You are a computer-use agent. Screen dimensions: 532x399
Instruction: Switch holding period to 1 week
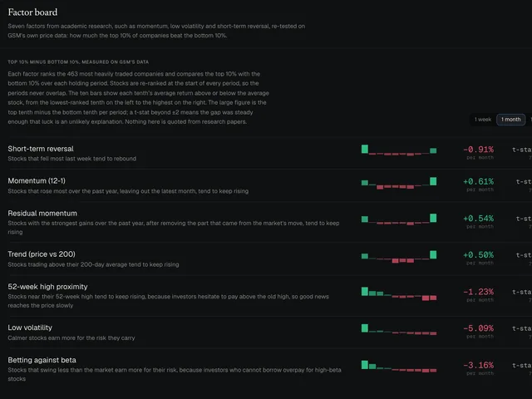(x=483, y=120)
